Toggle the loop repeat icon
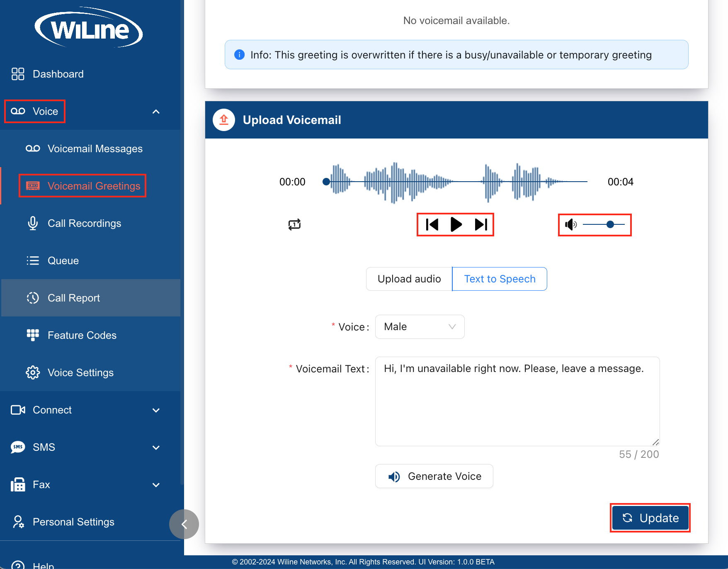Image resolution: width=728 pixels, height=569 pixels. pos(294,224)
